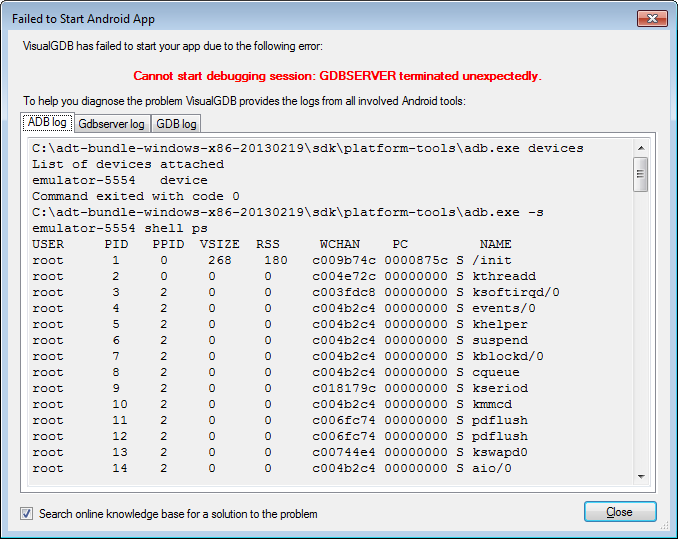Open the GDB log tab
The width and height of the screenshot is (678, 539).
pyautogui.click(x=176, y=124)
